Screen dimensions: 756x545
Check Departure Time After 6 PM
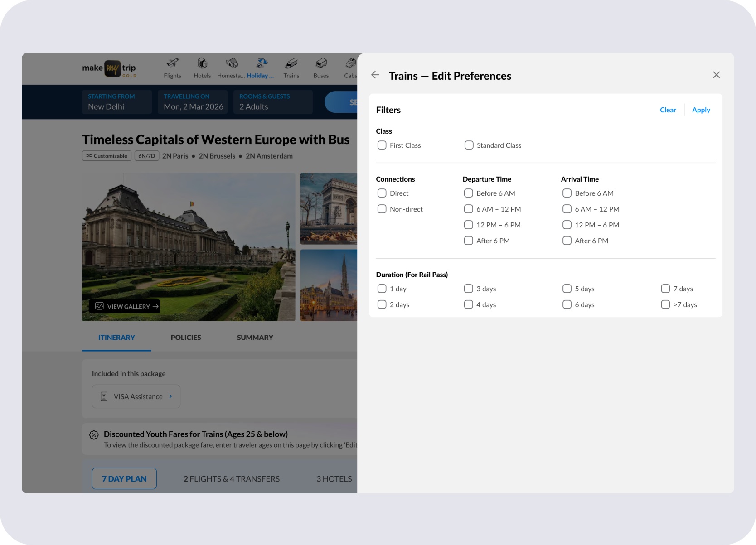(469, 241)
